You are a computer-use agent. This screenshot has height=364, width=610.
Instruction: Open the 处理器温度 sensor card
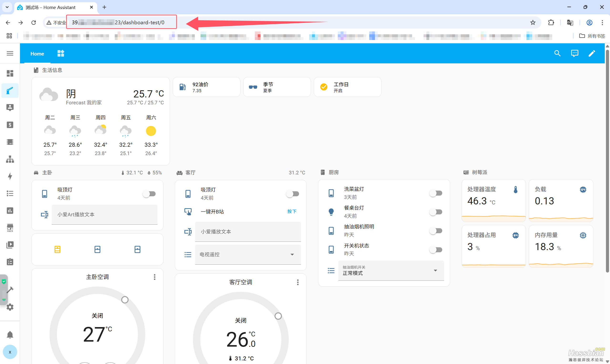(x=493, y=200)
